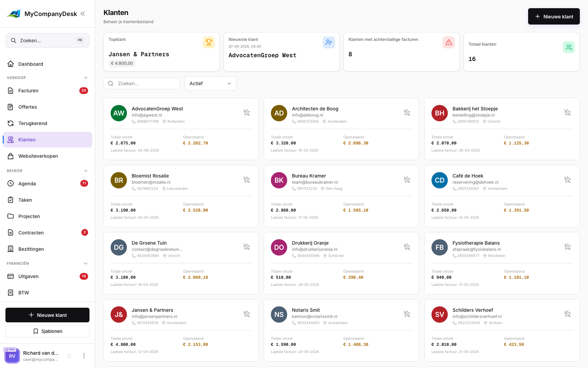Pin the Bakkerij het Stoepje card
Screen dimensions: 588x368
(x=568, y=112)
